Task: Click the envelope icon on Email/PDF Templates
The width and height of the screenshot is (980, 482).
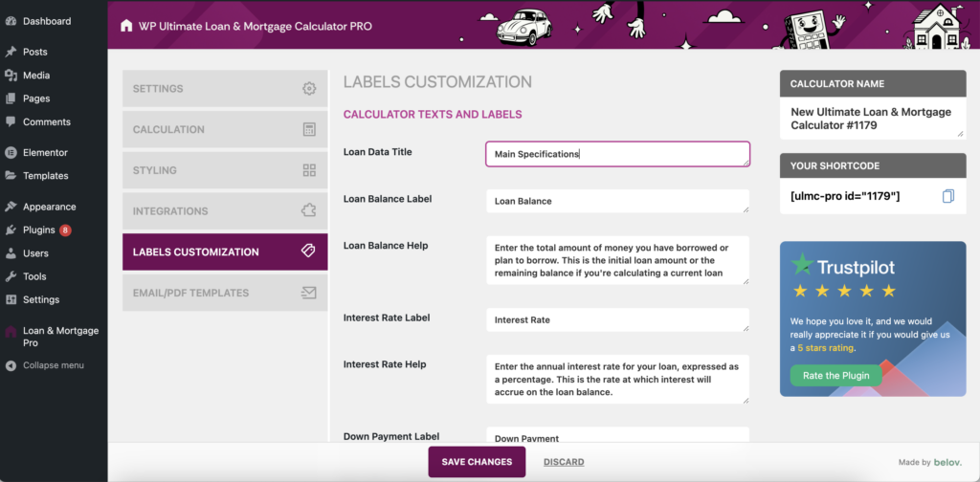Action: point(309,293)
